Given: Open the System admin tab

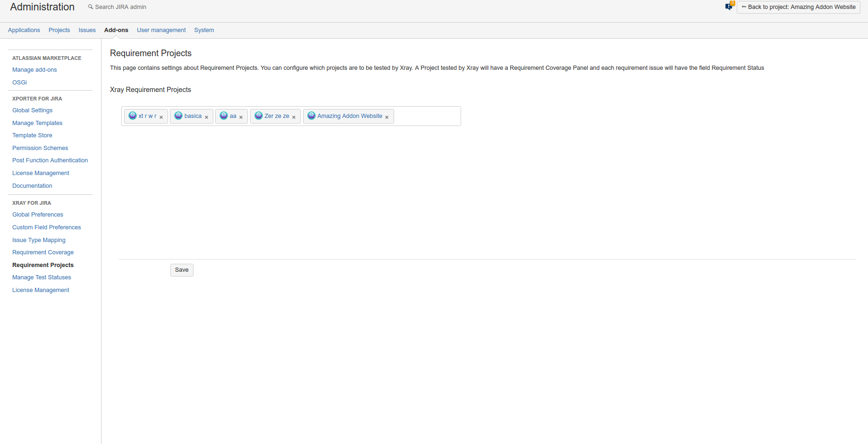Looking at the screenshot, I should 204,30.
